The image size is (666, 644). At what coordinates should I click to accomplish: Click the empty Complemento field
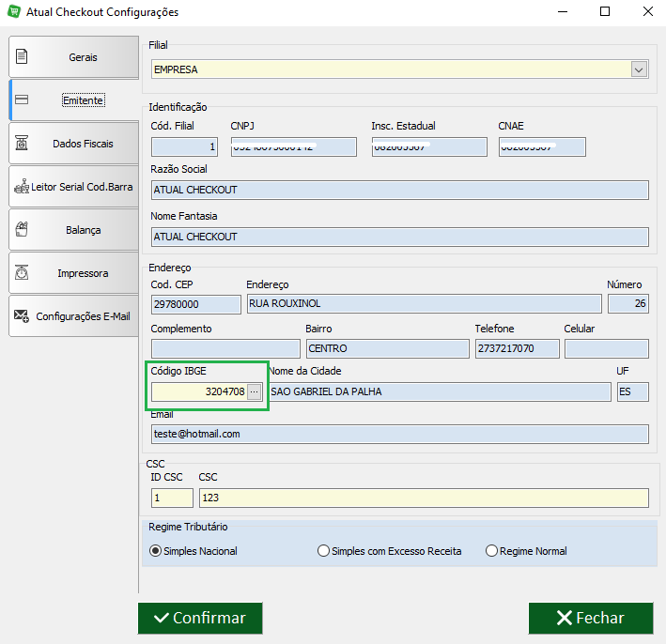[x=225, y=348]
